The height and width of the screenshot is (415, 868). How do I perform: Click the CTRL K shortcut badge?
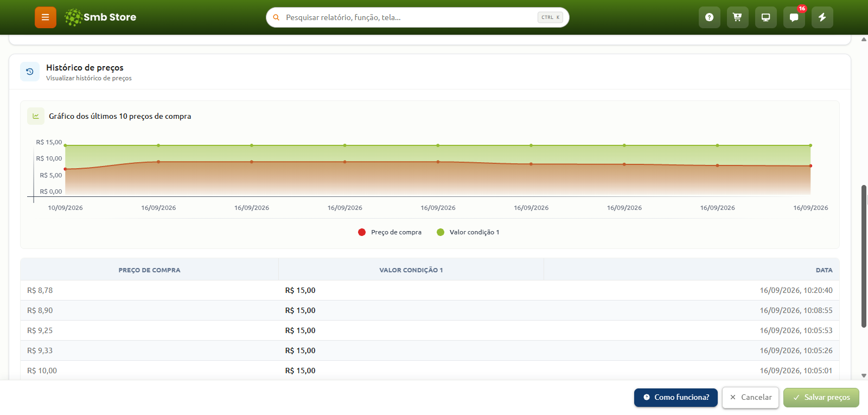(550, 17)
